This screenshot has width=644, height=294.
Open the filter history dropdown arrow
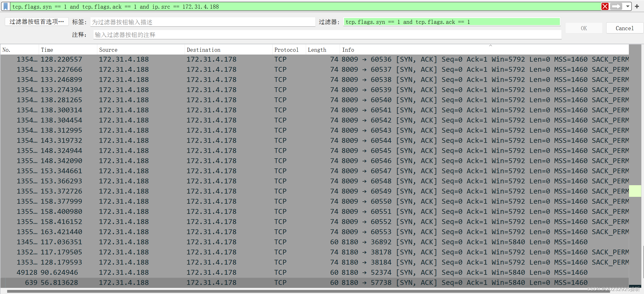click(x=628, y=6)
